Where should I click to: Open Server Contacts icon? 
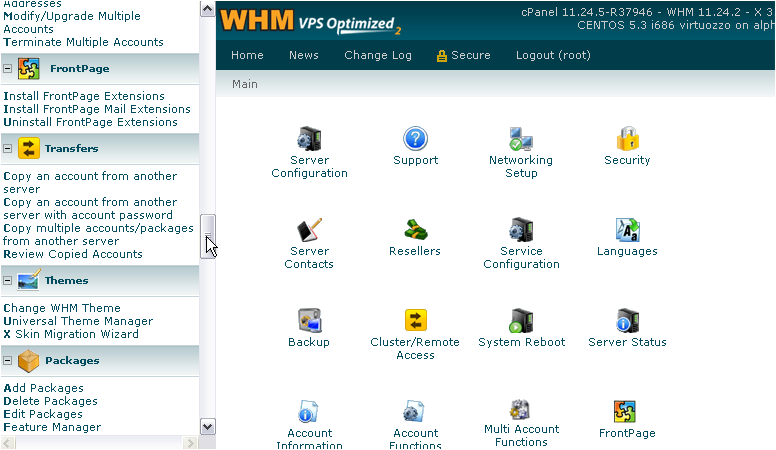pos(309,230)
